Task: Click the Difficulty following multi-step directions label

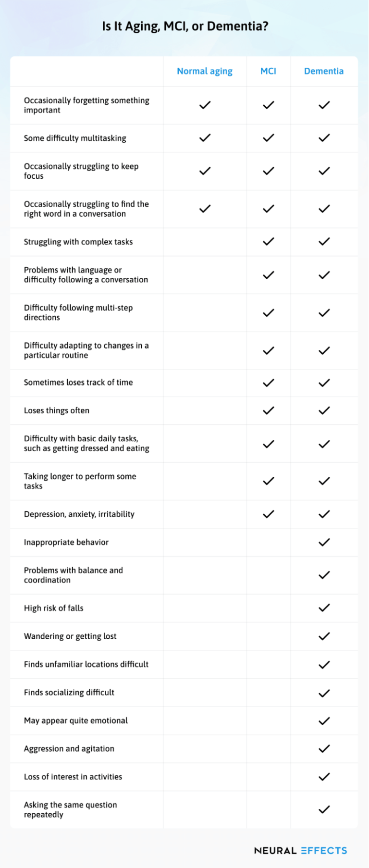Action: tap(78, 312)
